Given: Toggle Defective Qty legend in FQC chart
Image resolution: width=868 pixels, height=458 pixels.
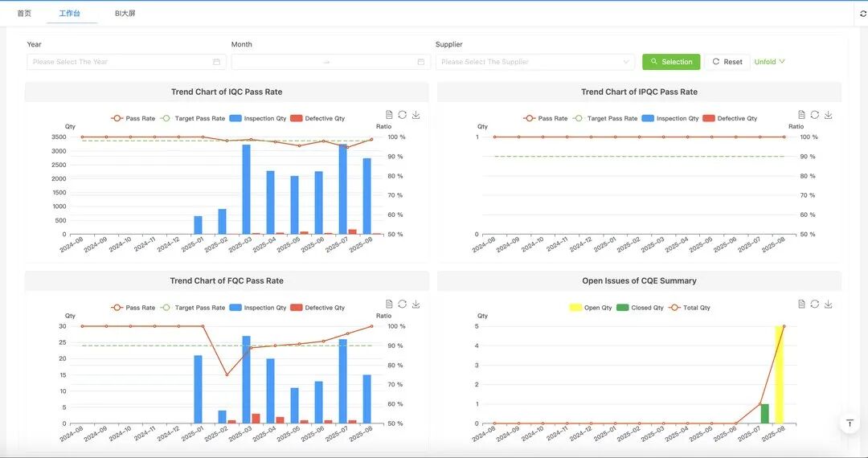Looking at the screenshot, I should coord(317,308).
